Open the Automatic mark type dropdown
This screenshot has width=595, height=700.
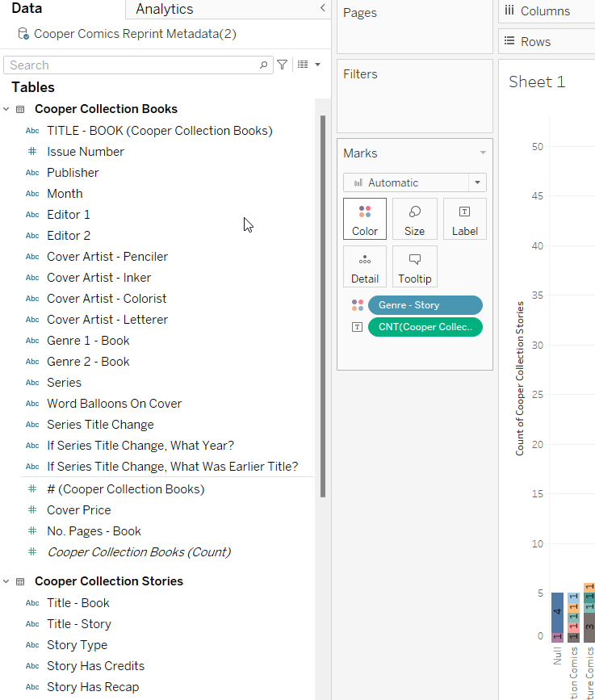[x=414, y=182]
